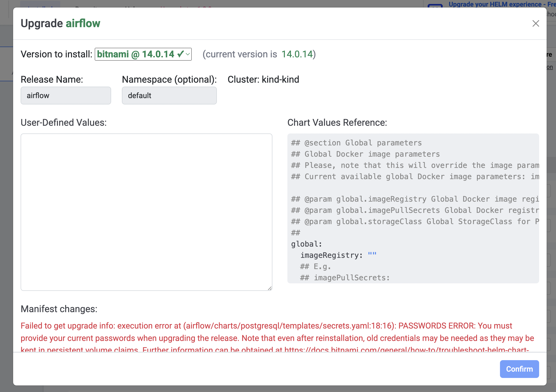Click the 'imageRegistry: ""' reference line
Screen dimensions: 556x392
[x=338, y=255]
